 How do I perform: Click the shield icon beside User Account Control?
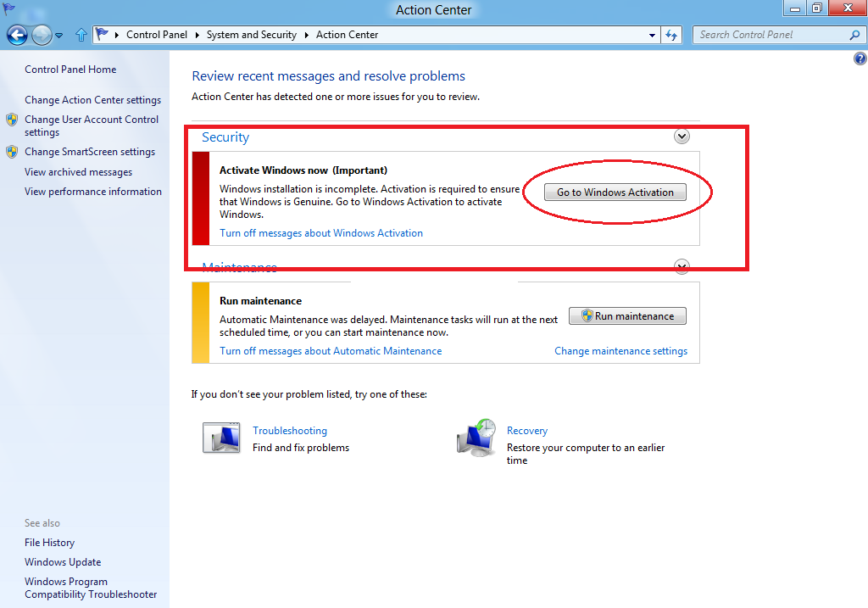(12, 120)
